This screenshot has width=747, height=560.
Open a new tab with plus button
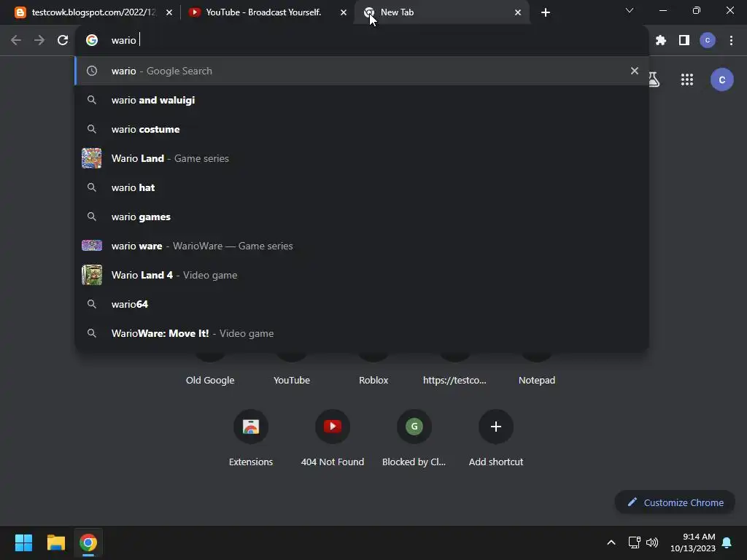click(546, 12)
